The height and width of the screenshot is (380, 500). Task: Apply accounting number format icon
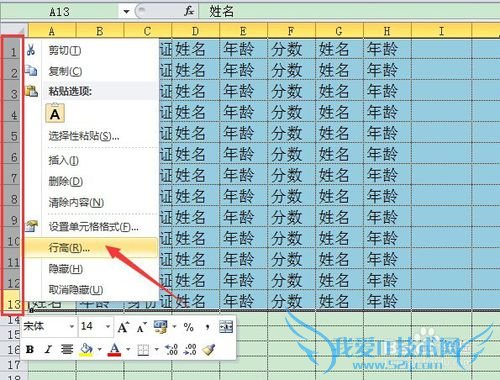pos(161,327)
